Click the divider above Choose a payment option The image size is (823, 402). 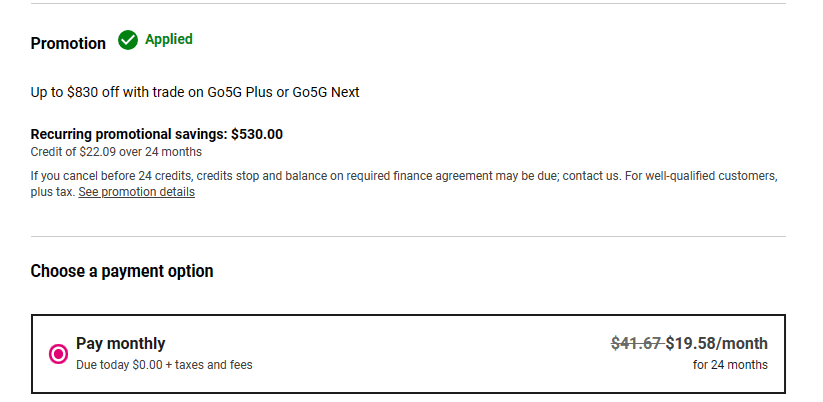(x=408, y=237)
